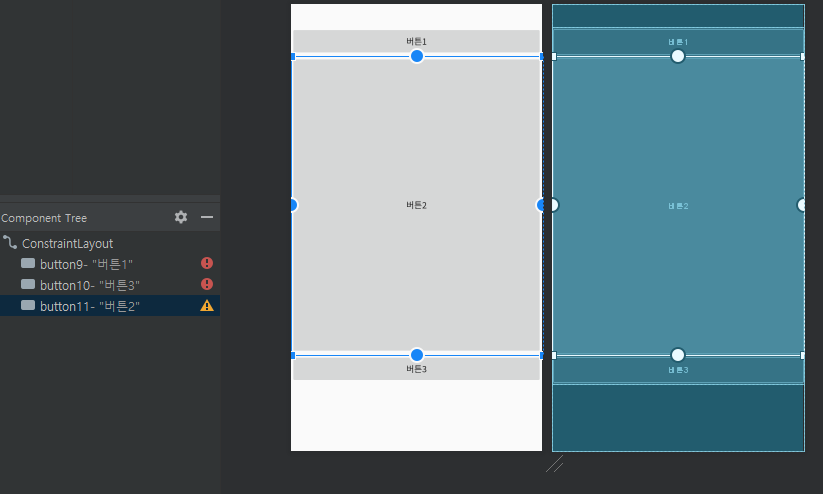This screenshot has height=494, width=823.
Task: Click top-left resize handle in design view
Action: 293,57
